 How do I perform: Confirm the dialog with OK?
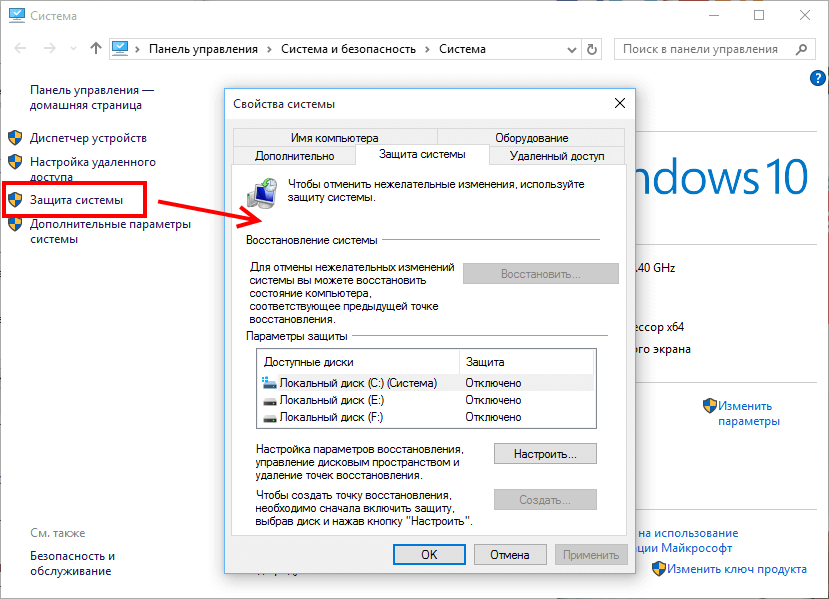(429, 554)
